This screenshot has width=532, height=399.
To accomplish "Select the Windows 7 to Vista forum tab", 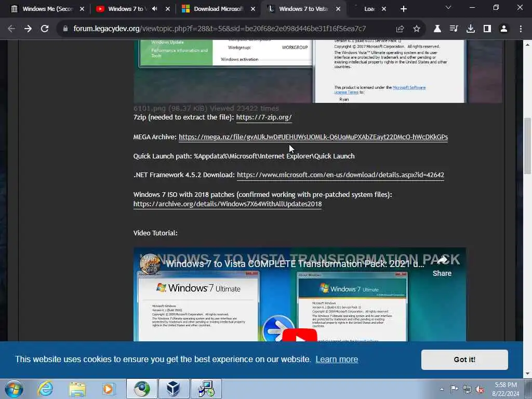I will click(x=303, y=9).
